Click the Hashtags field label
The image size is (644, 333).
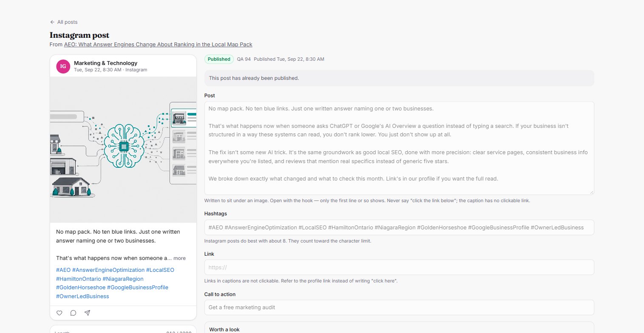tap(216, 214)
